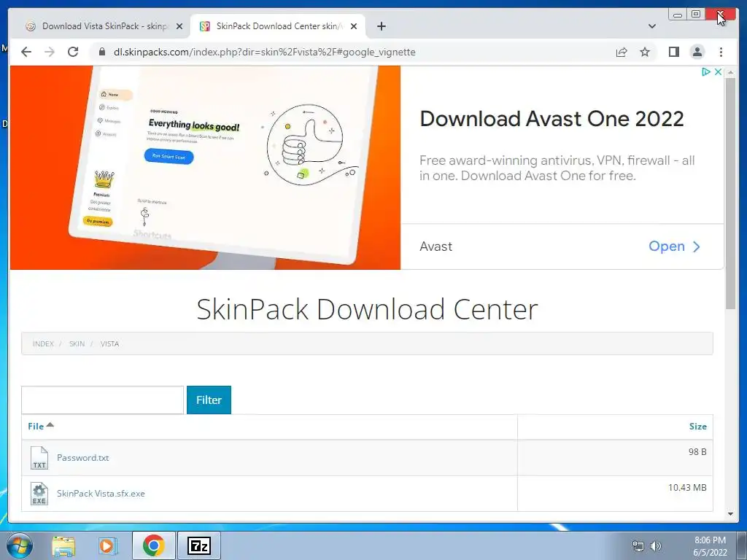Go to the SKIN breadcrumb
Screen dimensions: 747x560
pyautogui.click(x=77, y=344)
